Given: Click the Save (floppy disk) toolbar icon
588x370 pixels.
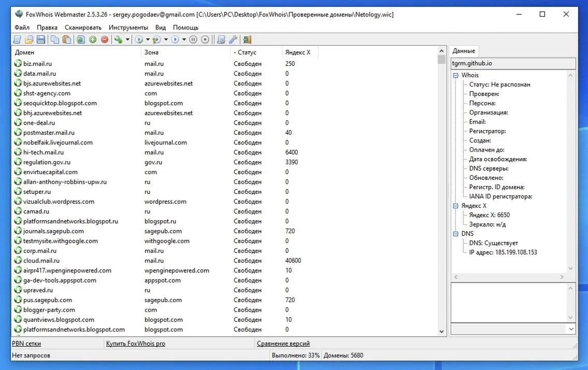Looking at the screenshot, I should tap(40, 39).
